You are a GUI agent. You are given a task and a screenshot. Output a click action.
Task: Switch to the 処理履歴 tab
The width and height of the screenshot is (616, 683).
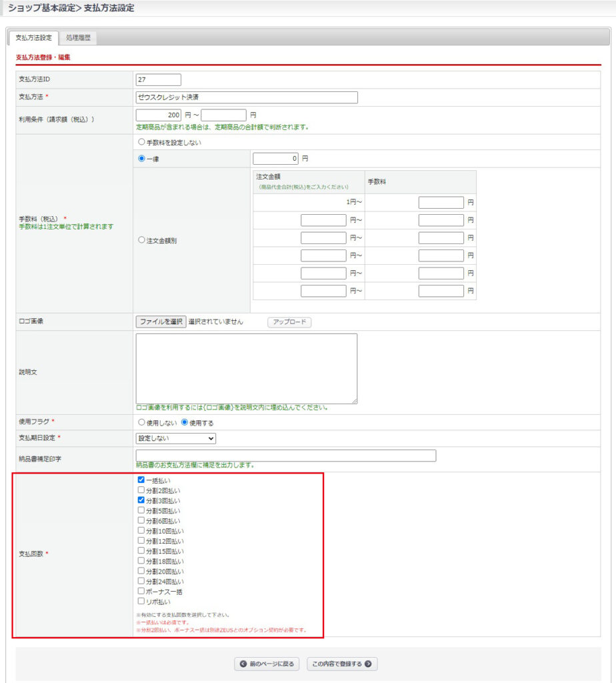pos(80,39)
